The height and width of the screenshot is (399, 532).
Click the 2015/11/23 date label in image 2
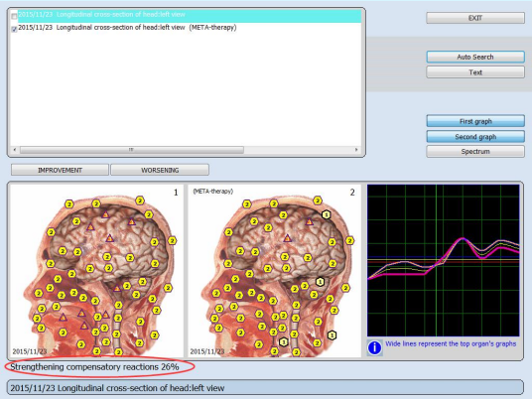[207, 351]
